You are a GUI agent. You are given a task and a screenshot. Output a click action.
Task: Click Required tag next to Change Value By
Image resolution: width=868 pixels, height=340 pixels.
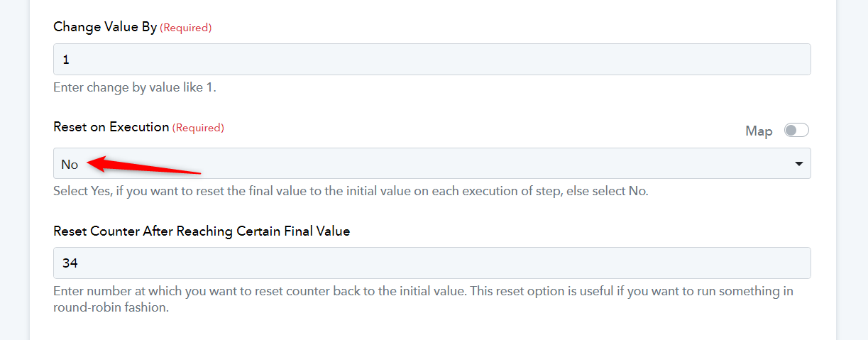point(186,28)
